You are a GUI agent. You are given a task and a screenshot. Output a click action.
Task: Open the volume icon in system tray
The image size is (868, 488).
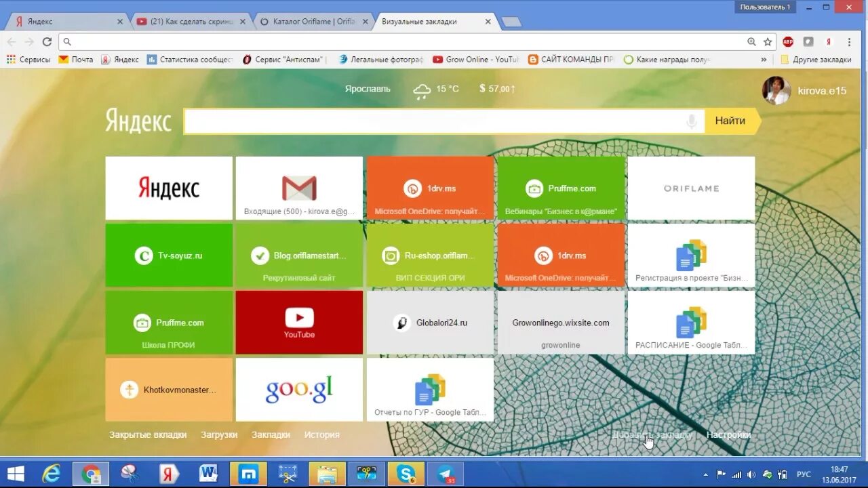[x=752, y=474]
